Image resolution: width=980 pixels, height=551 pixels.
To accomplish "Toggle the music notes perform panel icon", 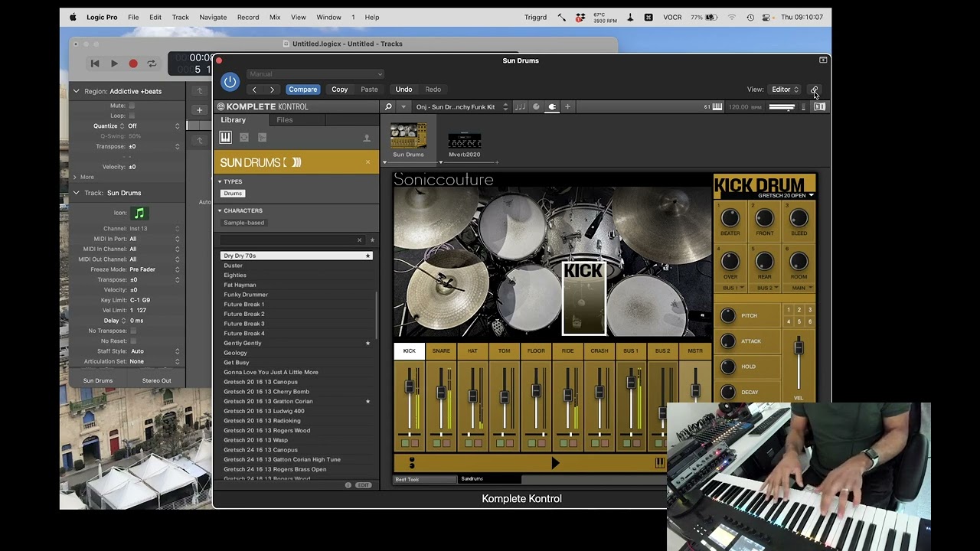I will pyautogui.click(x=521, y=107).
